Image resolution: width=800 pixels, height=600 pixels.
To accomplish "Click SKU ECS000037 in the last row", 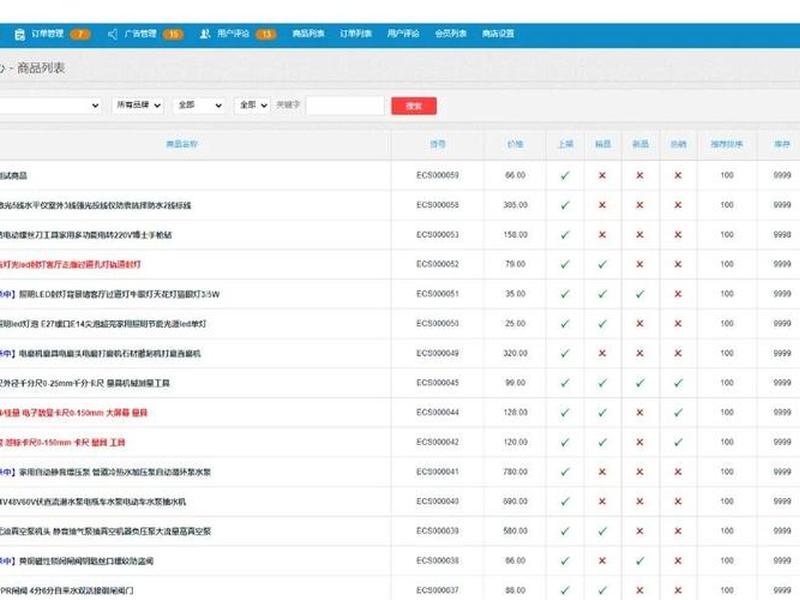I will 438,590.
